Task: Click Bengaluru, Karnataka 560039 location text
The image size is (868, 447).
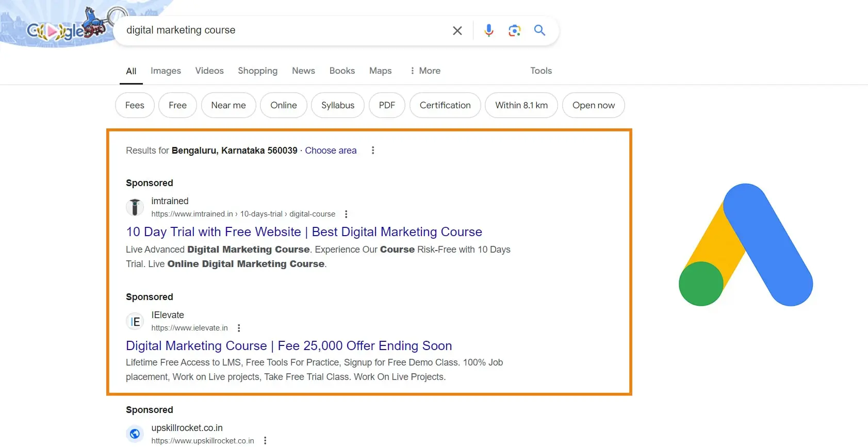Action: (x=235, y=151)
